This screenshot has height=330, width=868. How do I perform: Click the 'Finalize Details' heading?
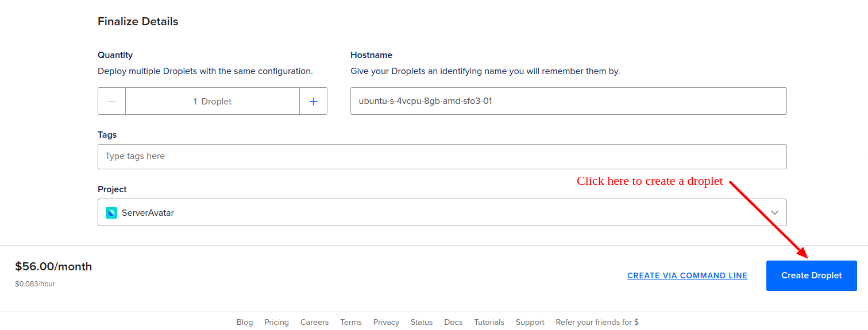pos(138,22)
